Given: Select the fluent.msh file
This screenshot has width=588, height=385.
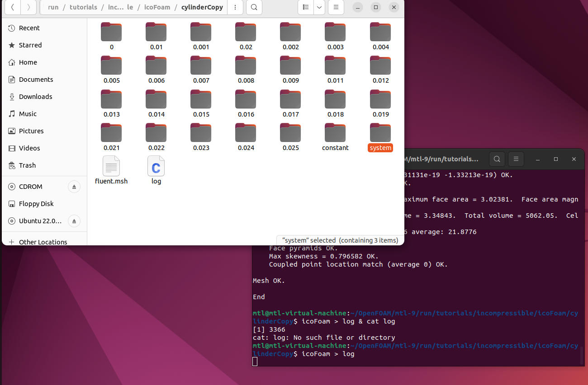Looking at the screenshot, I should pos(111,170).
